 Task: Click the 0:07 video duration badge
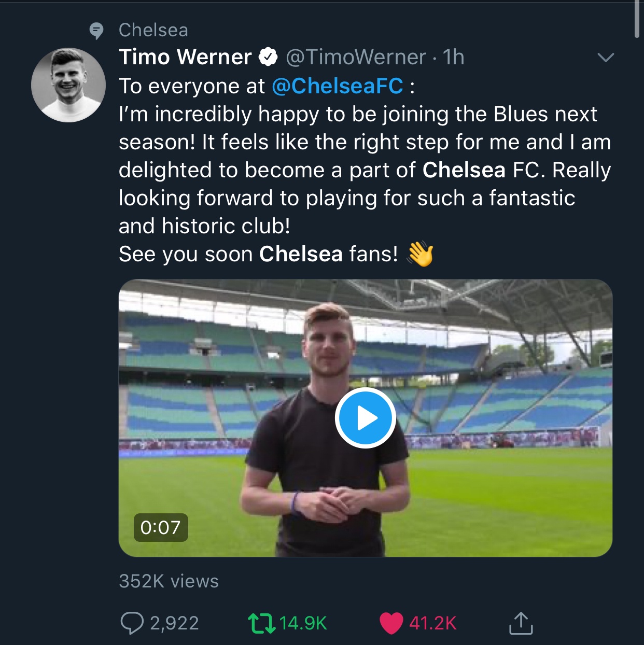[161, 528]
